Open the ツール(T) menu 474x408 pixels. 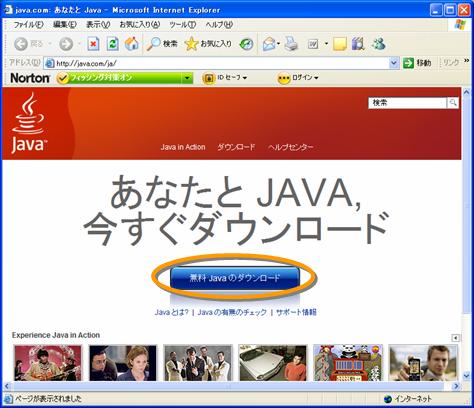[x=182, y=25]
